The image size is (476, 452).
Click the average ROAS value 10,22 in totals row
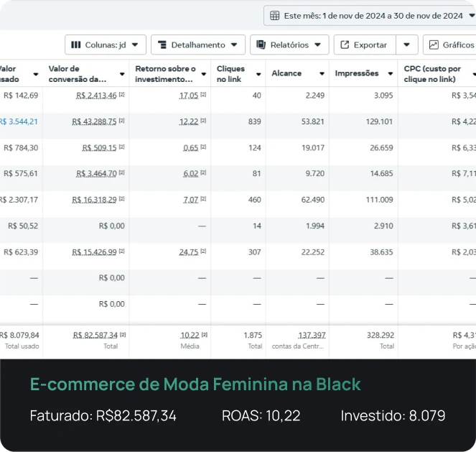click(189, 335)
